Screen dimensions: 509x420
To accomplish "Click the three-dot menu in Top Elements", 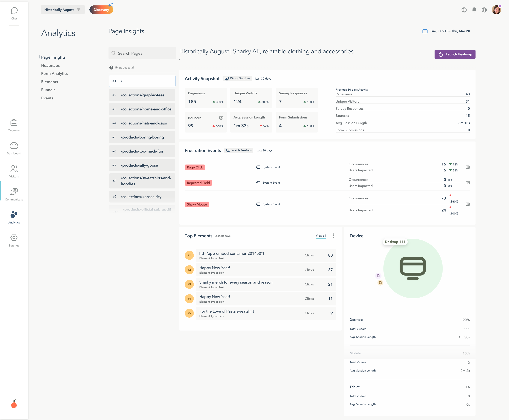I will (x=333, y=236).
